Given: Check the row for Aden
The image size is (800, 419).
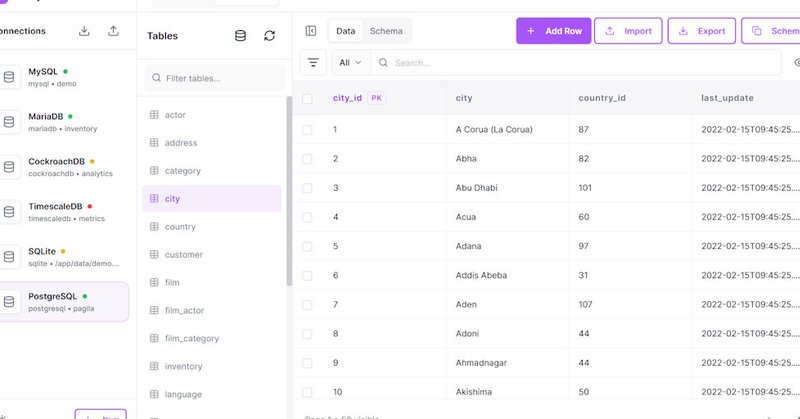Looking at the screenshot, I should tap(307, 305).
